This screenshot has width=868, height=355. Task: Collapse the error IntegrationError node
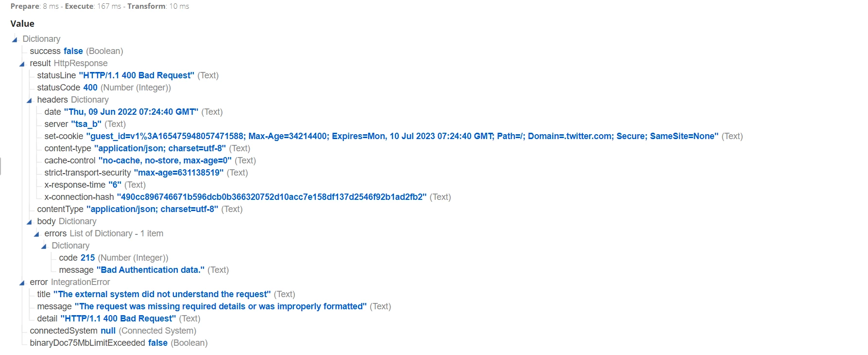click(x=22, y=283)
